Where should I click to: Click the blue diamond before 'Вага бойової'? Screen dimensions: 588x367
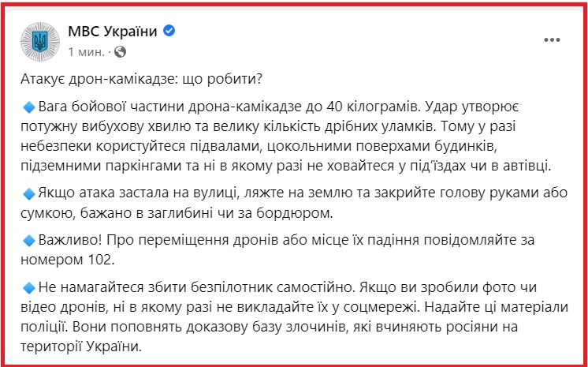coord(29,108)
